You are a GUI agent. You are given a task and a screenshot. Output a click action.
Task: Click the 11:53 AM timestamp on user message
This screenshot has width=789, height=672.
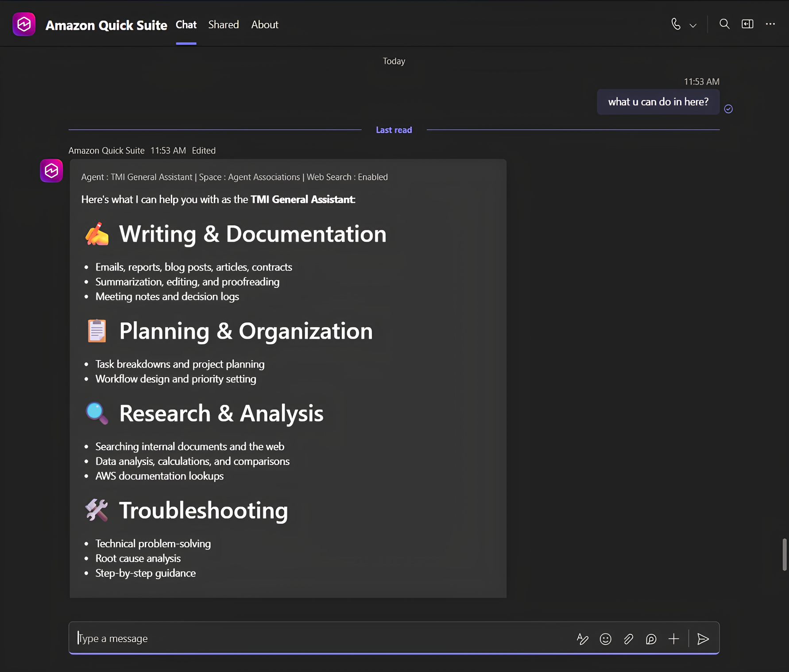tap(702, 81)
